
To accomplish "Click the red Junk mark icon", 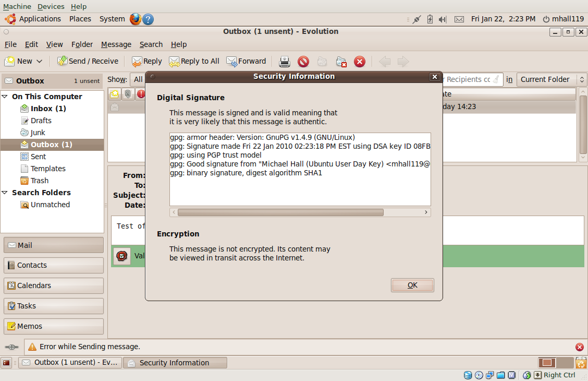I will pos(303,62).
